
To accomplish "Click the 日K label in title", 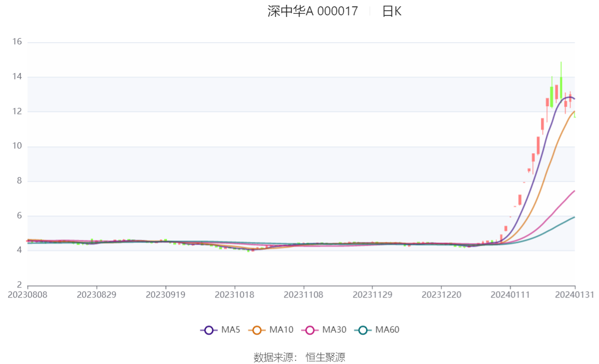I will pos(391,12).
